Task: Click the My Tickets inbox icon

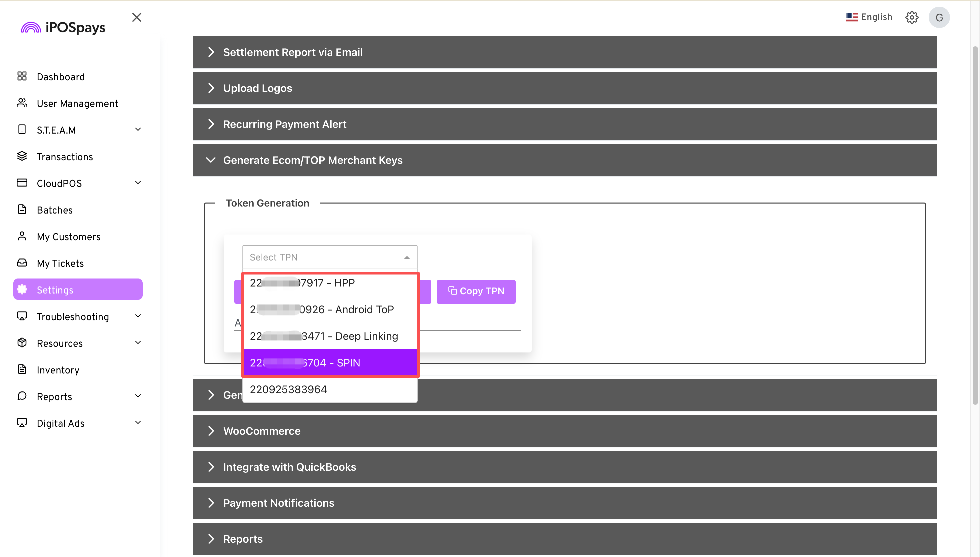Action: 22,263
